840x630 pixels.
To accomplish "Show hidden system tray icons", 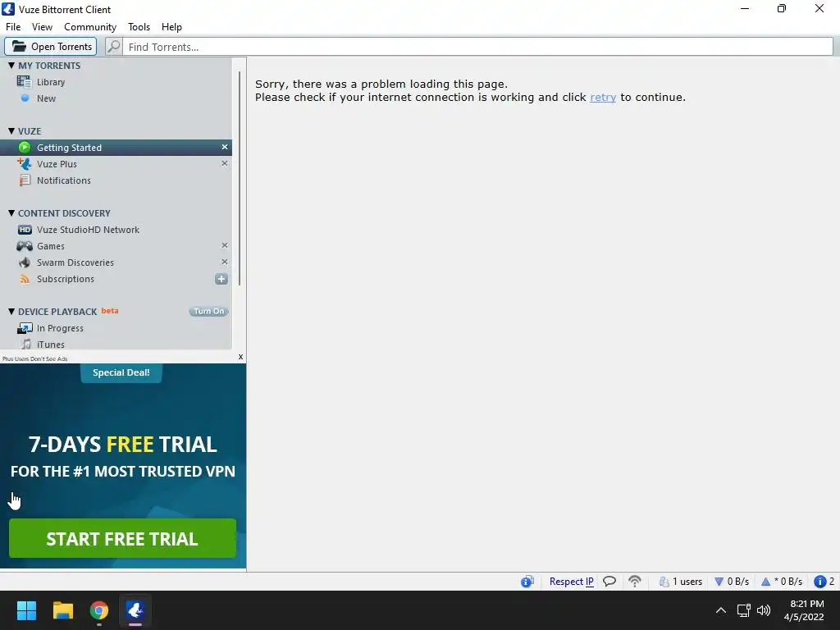I will coord(721,610).
